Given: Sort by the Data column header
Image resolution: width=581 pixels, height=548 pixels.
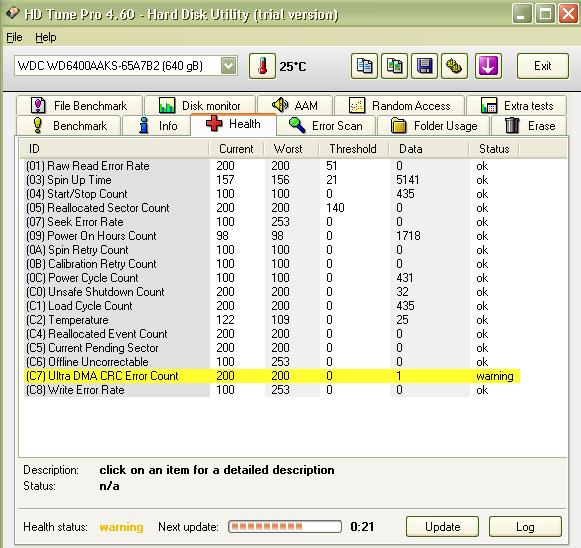Looking at the screenshot, I should [429, 149].
